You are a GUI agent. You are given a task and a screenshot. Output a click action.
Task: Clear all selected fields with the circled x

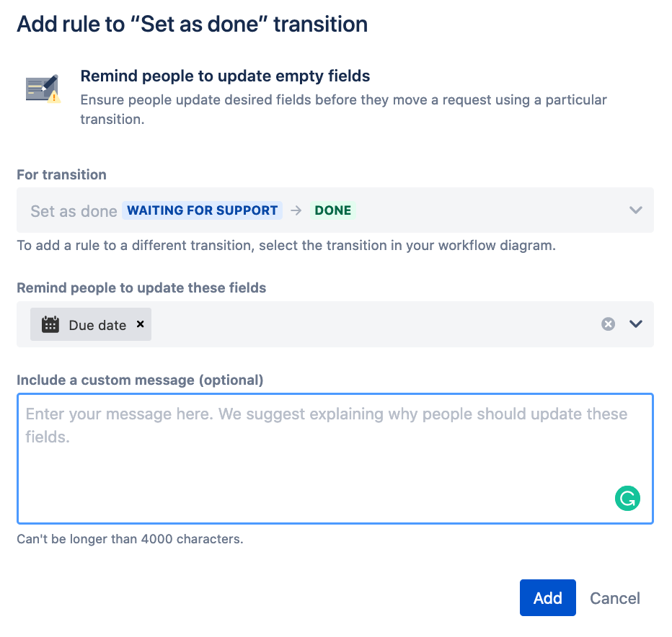(608, 324)
